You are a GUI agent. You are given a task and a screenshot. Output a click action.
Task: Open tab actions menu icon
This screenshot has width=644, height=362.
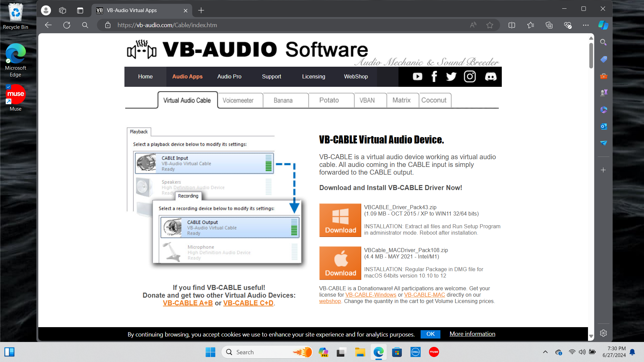pyautogui.click(x=80, y=10)
